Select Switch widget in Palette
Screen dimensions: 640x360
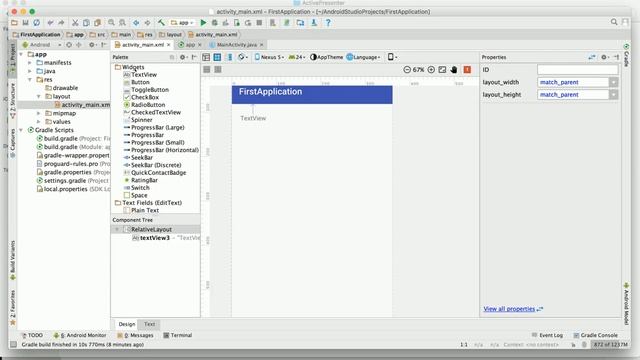pyautogui.click(x=136, y=188)
